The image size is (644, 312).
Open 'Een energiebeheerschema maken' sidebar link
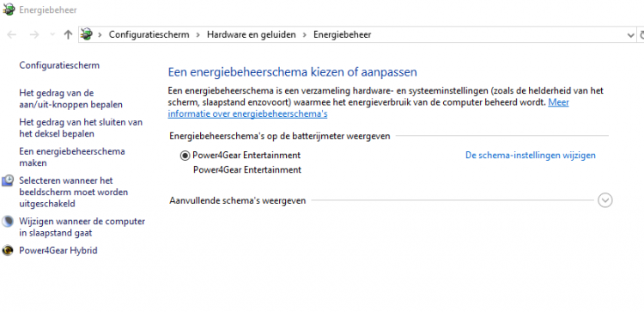(x=72, y=157)
